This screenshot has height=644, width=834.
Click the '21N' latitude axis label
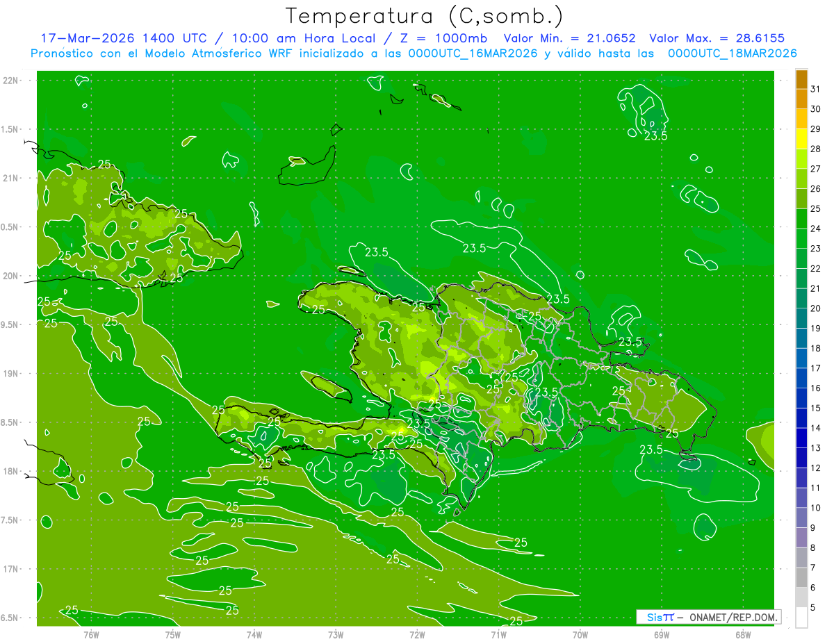point(11,179)
